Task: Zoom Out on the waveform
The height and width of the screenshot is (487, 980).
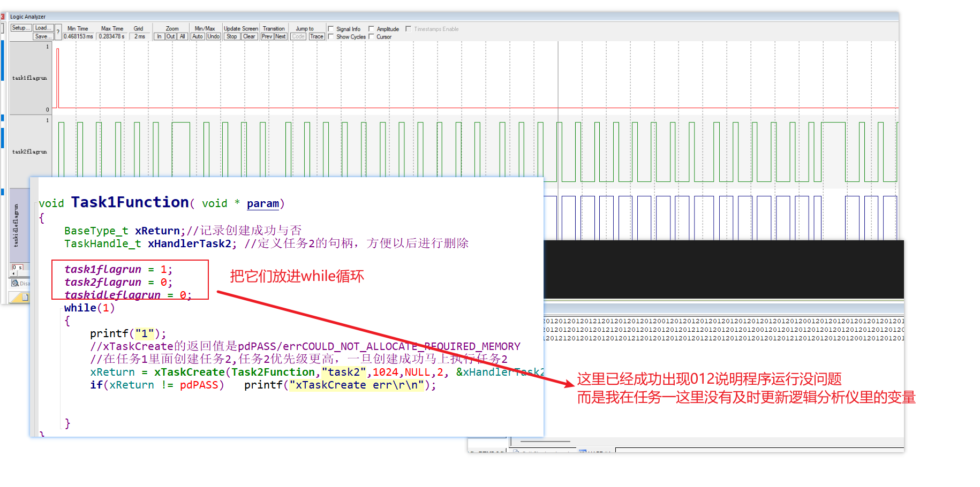Action: [x=171, y=36]
